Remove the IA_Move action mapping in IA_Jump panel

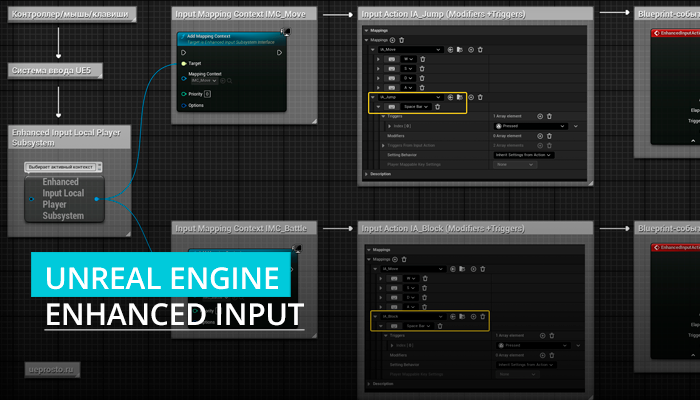(480, 50)
